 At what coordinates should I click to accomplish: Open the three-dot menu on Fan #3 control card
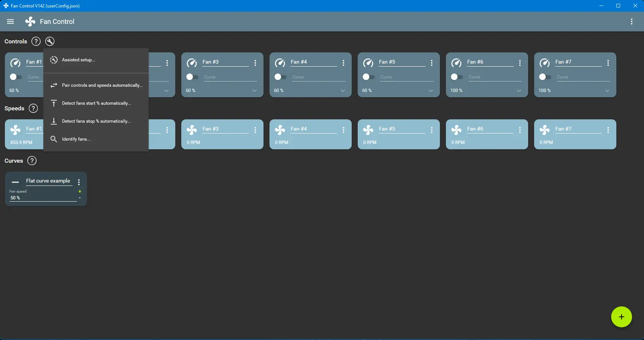click(255, 63)
